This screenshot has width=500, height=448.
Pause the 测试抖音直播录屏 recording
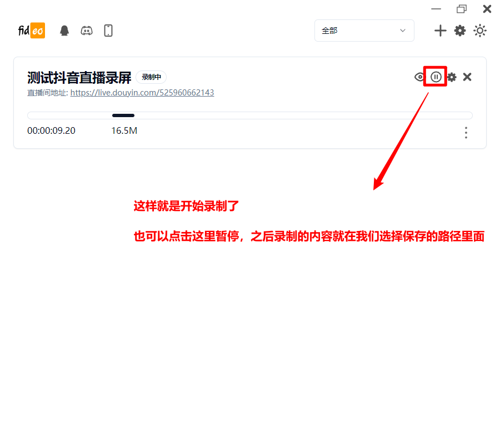pos(436,77)
